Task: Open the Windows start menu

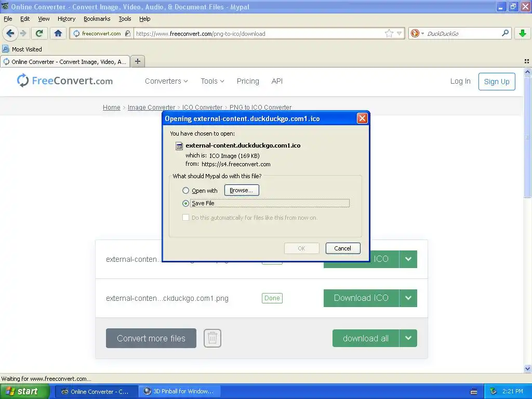Action: point(25,391)
